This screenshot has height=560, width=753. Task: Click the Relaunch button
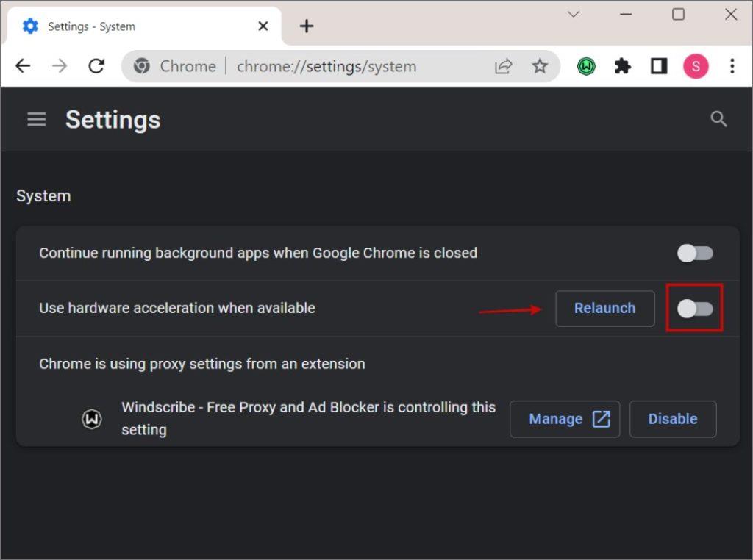pyautogui.click(x=605, y=309)
